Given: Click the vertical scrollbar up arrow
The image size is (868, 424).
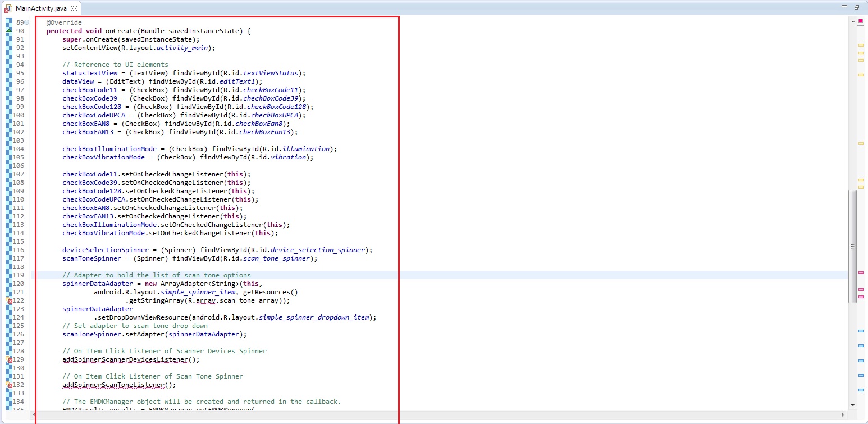Looking at the screenshot, I should pos(852,21).
